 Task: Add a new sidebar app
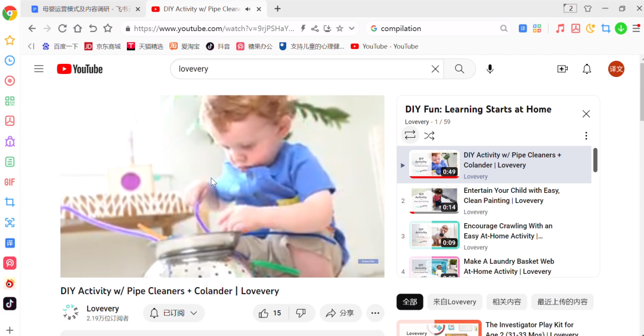10,330
